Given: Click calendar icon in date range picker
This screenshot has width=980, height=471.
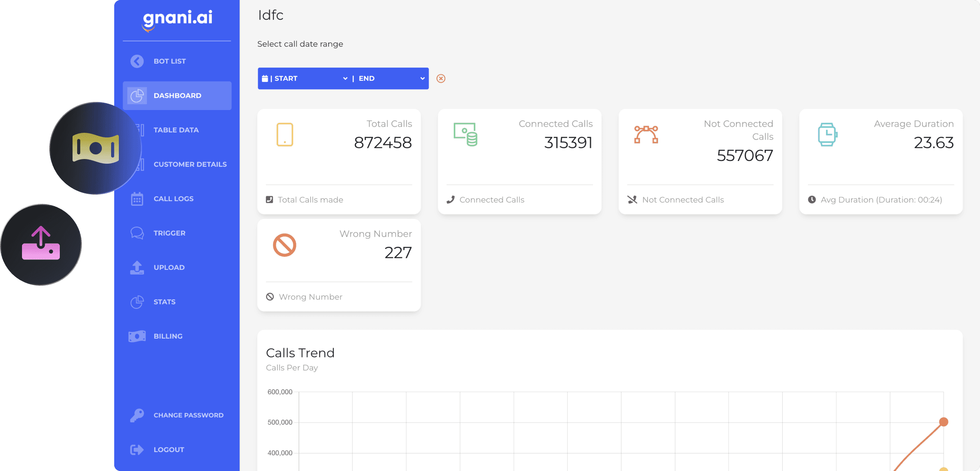Looking at the screenshot, I should (265, 79).
